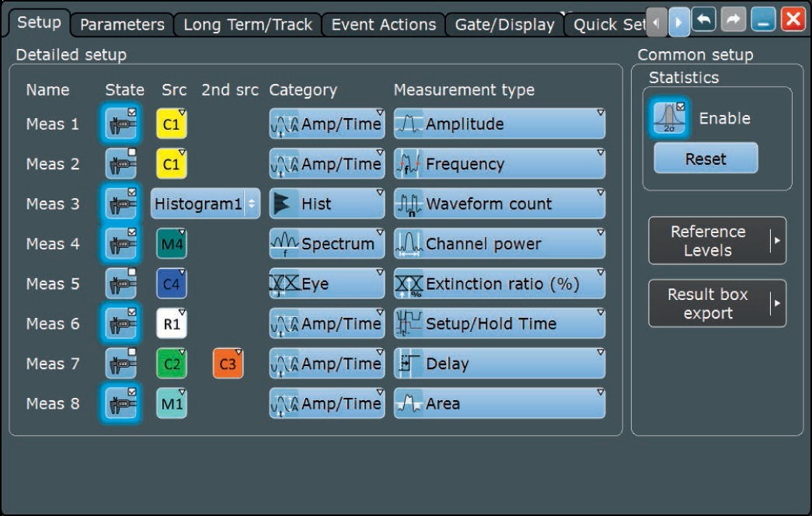Open Meas 5 Extinction ratio measurement type dropdown
Screen dimensions: 812x516
coord(499,284)
